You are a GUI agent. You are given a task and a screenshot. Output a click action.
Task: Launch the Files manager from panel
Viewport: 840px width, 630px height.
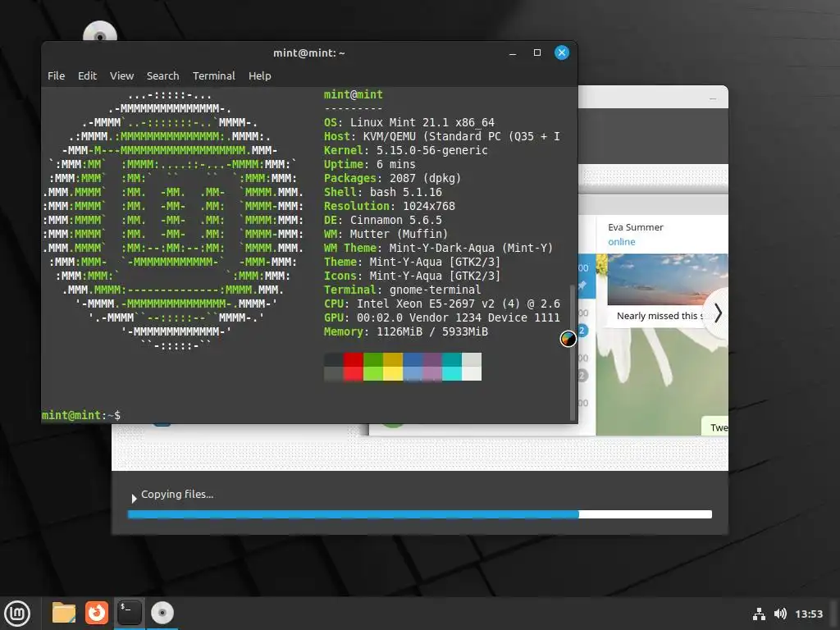click(64, 613)
